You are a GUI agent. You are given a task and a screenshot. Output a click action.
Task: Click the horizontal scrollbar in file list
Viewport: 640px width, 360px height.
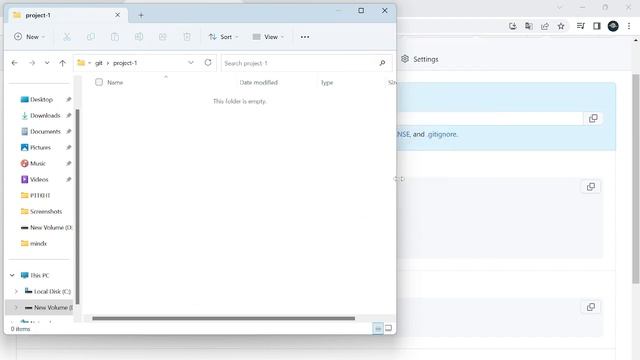click(x=223, y=318)
